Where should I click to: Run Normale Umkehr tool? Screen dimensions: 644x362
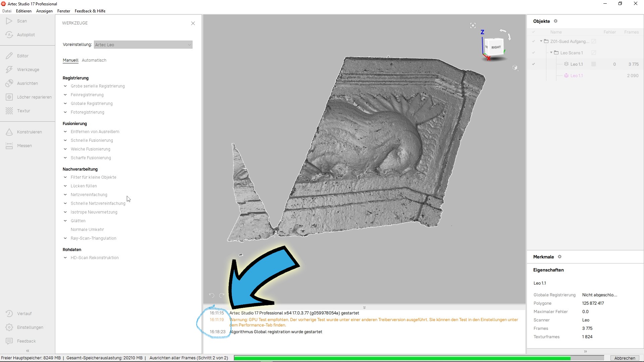point(87,230)
